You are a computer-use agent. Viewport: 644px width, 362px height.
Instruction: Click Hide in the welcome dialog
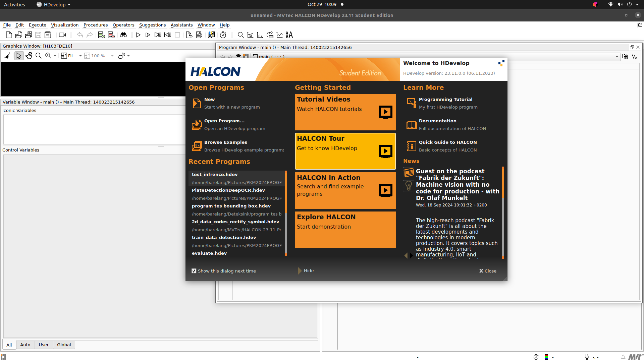(306, 271)
